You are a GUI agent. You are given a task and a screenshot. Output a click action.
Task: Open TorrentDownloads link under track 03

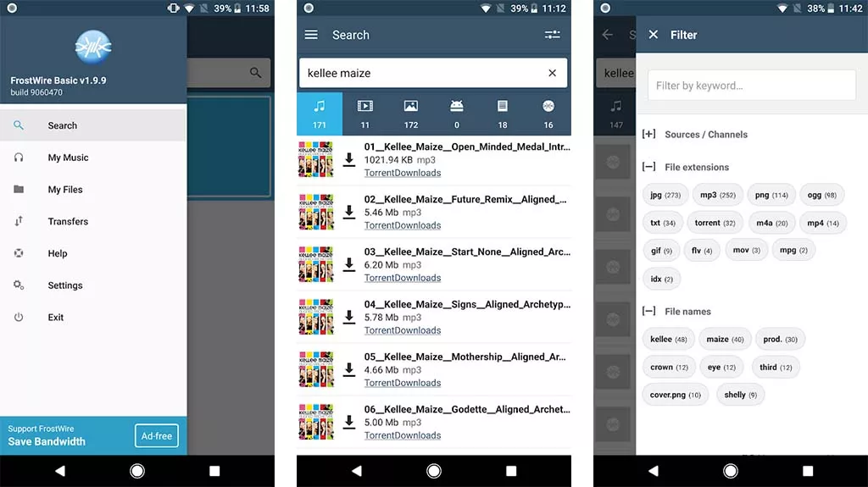403,279
